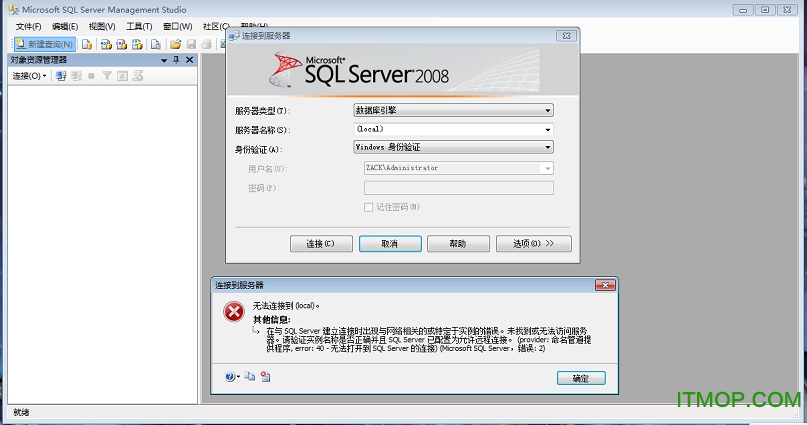807x425 pixels.
Task: Click the 连接到服务器 dialog title icon
Action: tap(234, 36)
